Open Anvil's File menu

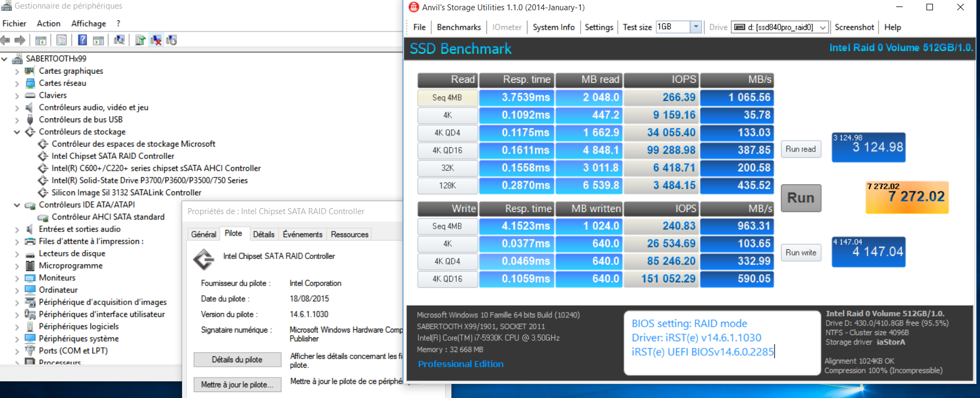tap(419, 27)
